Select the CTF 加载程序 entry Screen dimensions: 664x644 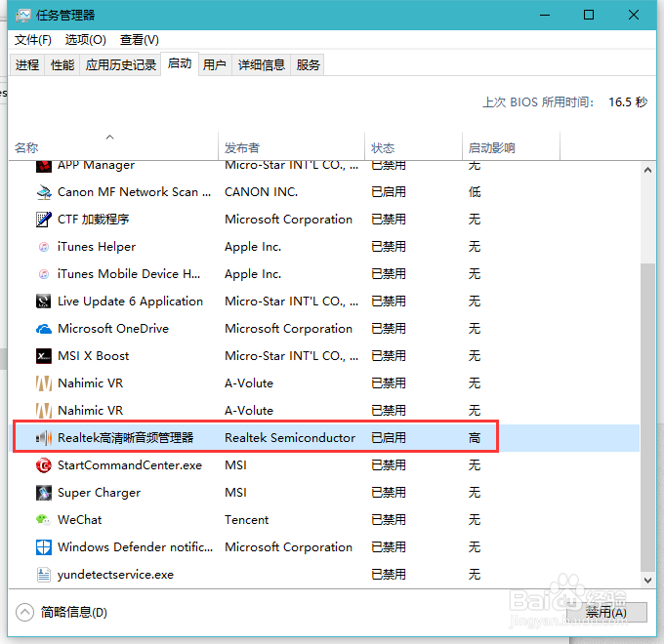tap(93, 220)
